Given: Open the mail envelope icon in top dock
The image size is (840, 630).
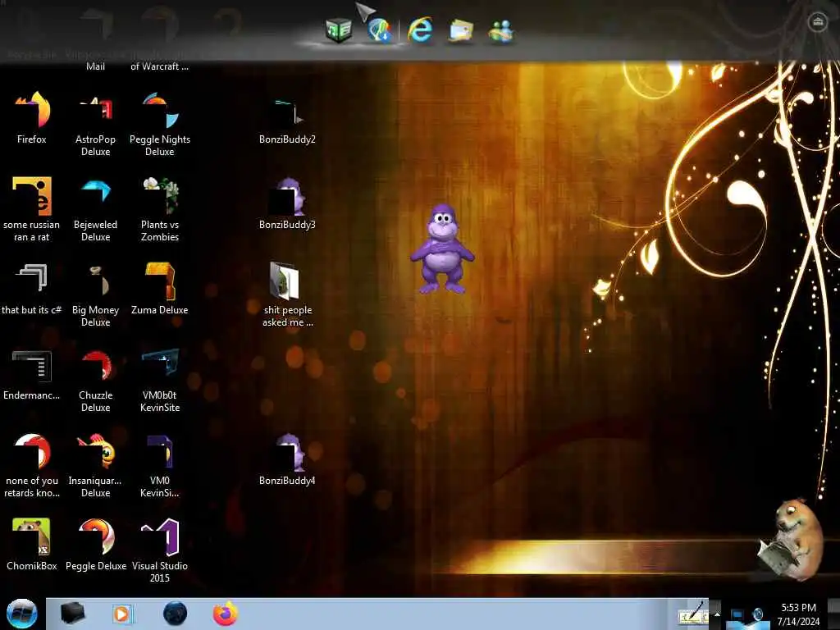Looking at the screenshot, I should pos(461,30).
